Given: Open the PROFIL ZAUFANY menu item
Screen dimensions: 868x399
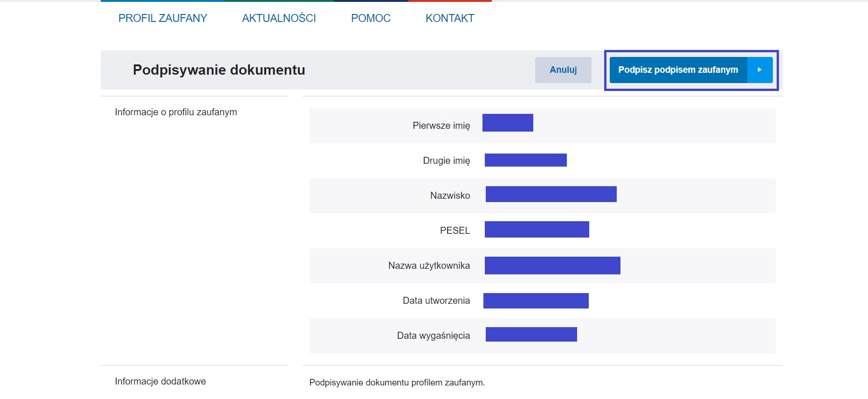Looking at the screenshot, I should click(x=163, y=18).
